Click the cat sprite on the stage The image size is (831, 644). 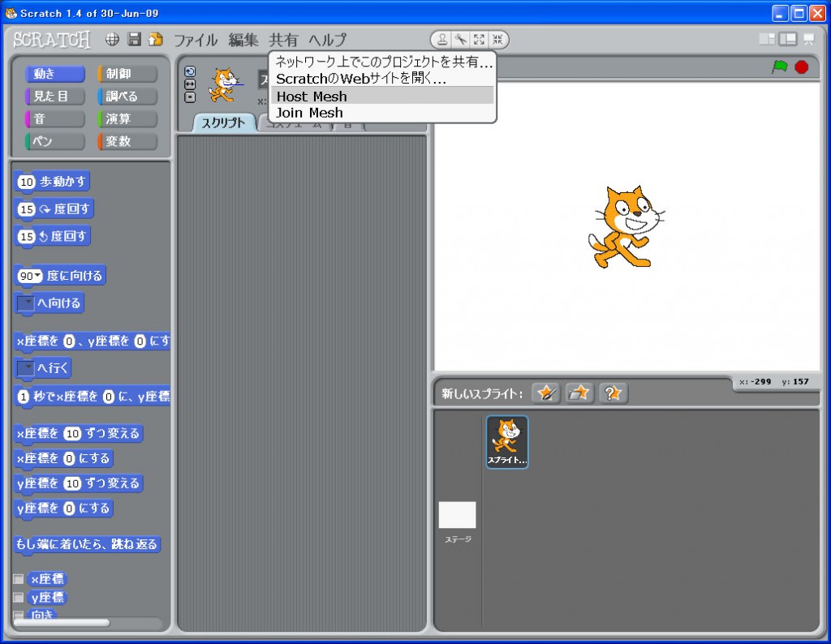pos(626,226)
